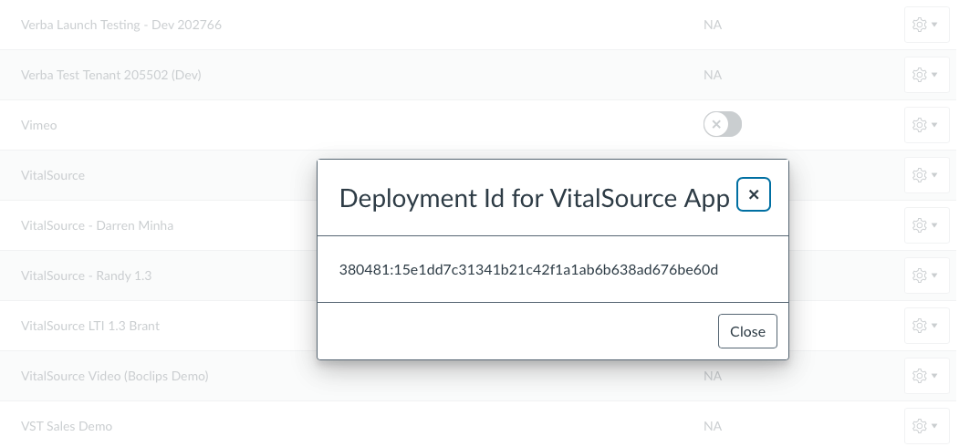Open gear menu for VitalSource - Randy 1.3
The image size is (980, 447).
point(926,275)
